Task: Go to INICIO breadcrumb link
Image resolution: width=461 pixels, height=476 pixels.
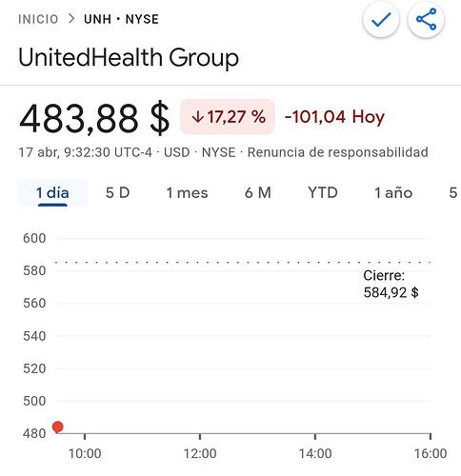Action: (x=38, y=19)
